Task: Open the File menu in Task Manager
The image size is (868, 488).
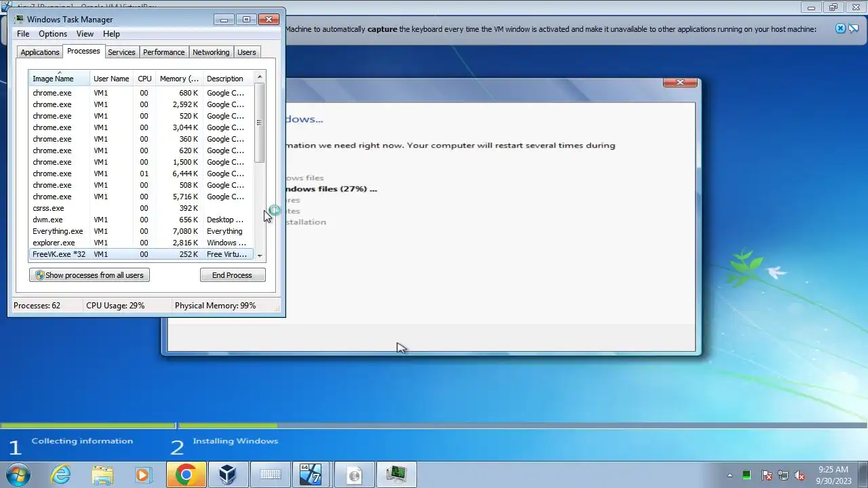Action: [x=23, y=34]
